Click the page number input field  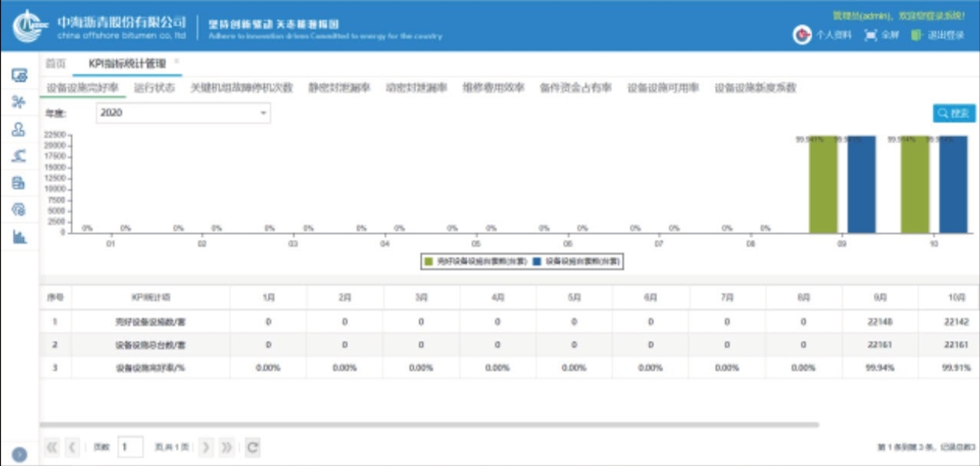click(x=130, y=447)
